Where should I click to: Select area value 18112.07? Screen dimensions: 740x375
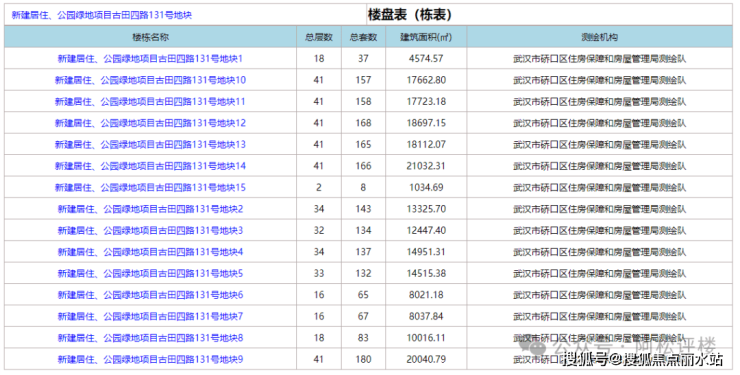[x=426, y=145]
